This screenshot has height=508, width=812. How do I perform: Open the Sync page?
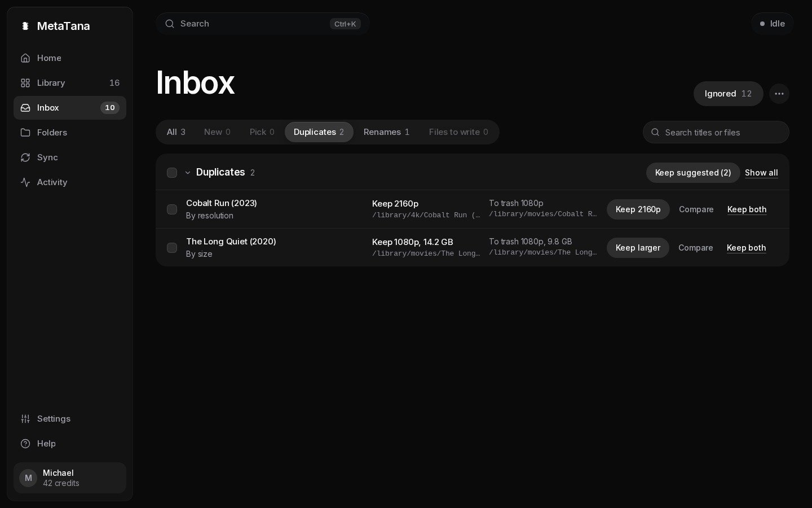coord(70,157)
